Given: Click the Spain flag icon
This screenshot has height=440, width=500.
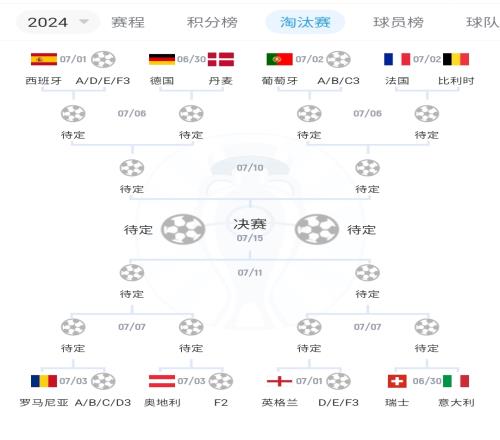Looking at the screenshot, I should [x=44, y=59].
